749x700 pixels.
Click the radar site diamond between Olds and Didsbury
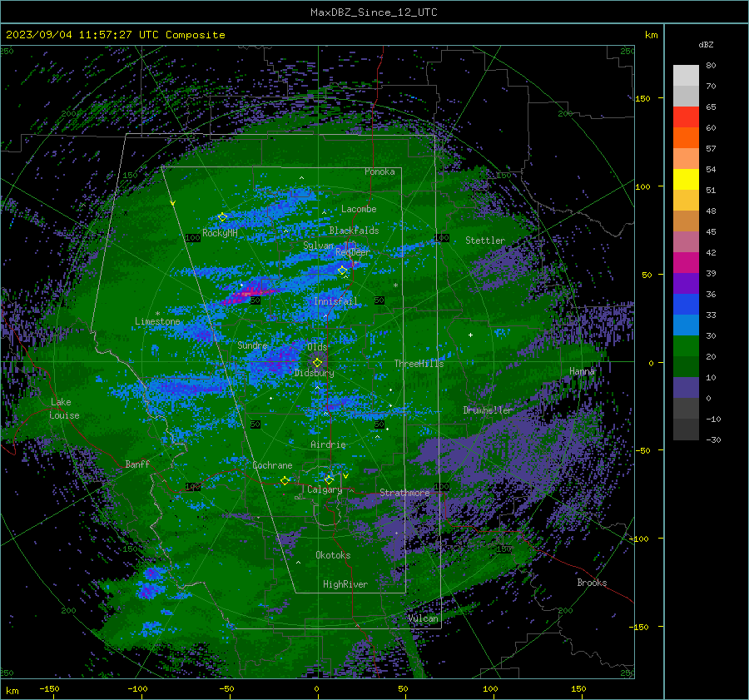[x=317, y=363]
